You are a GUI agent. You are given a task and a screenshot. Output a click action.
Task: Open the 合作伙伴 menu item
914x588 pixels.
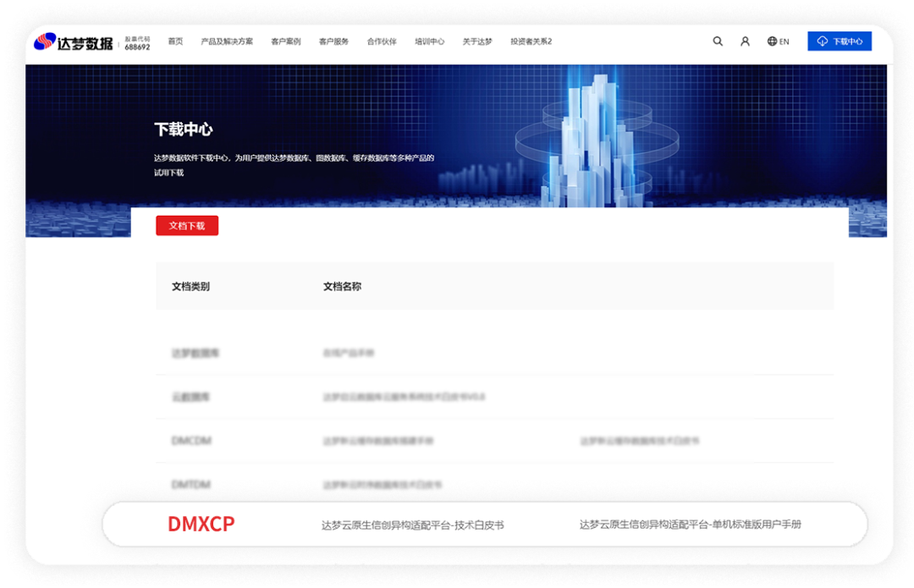coord(381,41)
